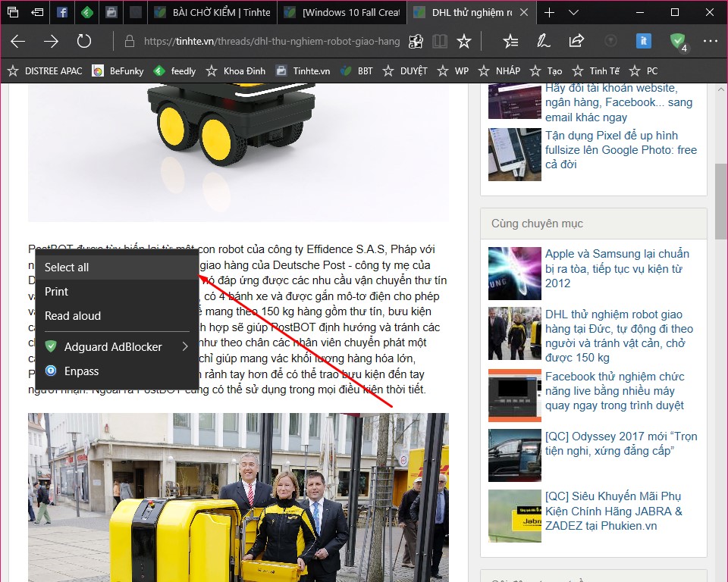Open the Hãy đổi tài khoản website article
The height and width of the screenshot is (582, 728).
[619, 102]
